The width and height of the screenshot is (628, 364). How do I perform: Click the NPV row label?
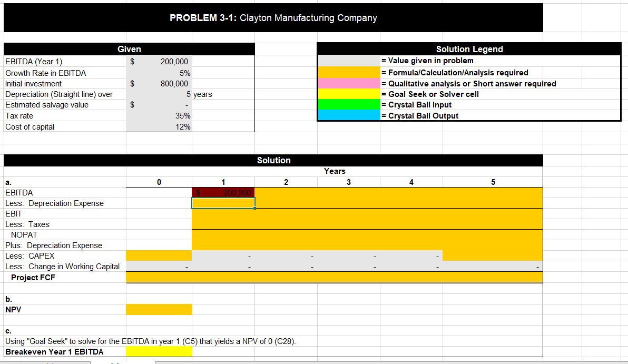pyautogui.click(x=13, y=310)
